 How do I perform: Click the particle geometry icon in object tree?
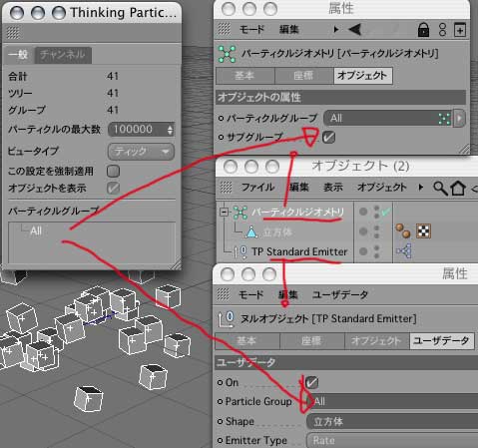(239, 213)
